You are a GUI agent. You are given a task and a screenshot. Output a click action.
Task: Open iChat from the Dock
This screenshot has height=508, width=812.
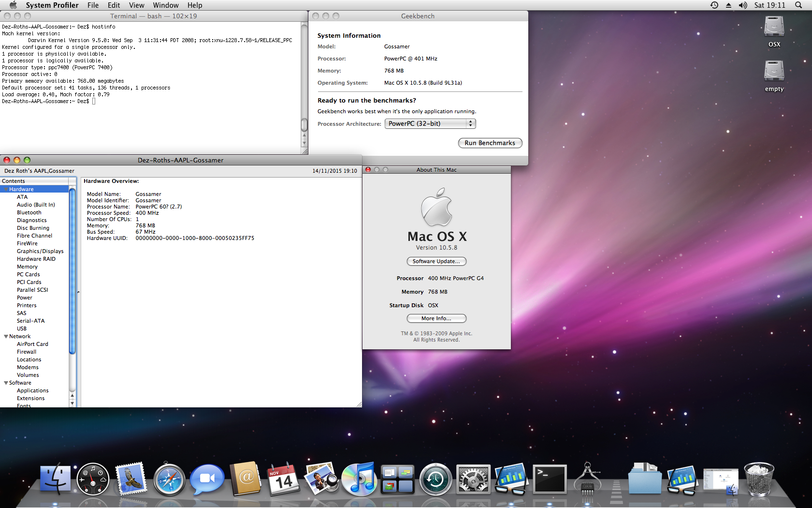[207, 479]
